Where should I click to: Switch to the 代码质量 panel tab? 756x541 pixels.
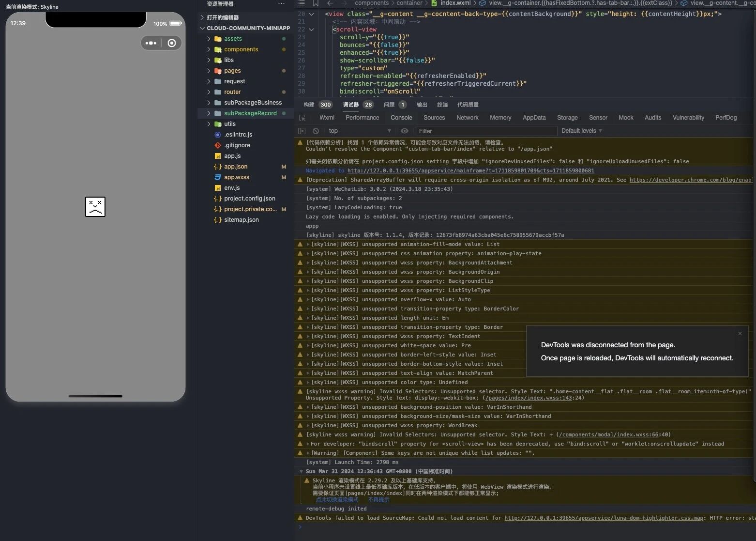pyautogui.click(x=468, y=105)
